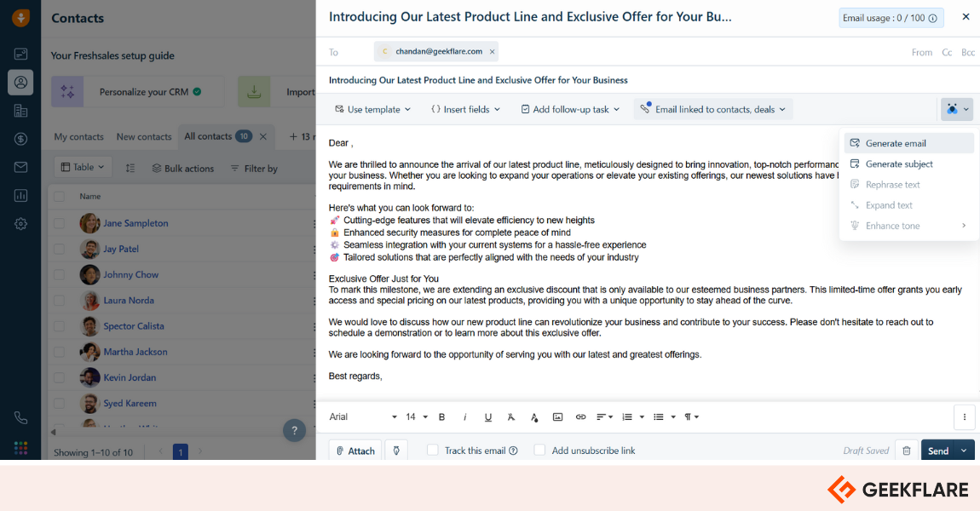The image size is (980, 511).
Task: Show the Bcc field link
Action: click(x=967, y=53)
